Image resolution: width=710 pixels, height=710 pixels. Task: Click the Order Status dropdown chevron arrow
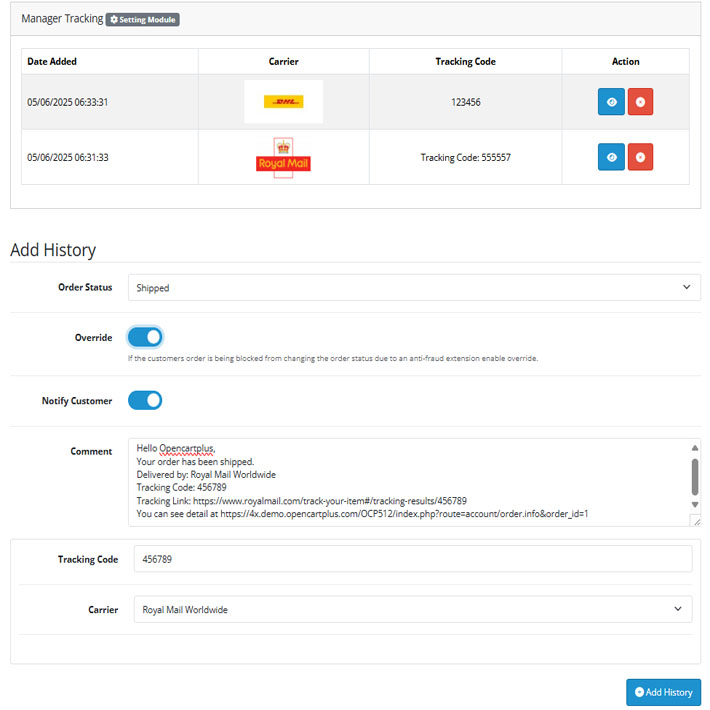pyautogui.click(x=686, y=287)
